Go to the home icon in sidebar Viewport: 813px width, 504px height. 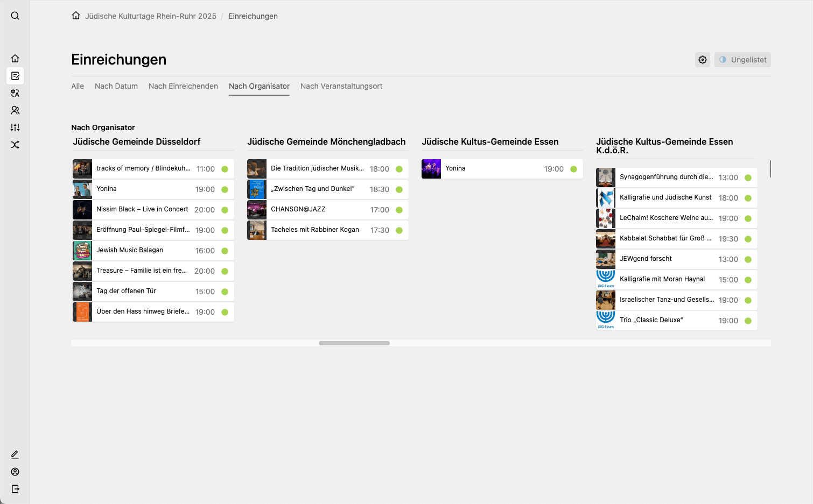point(15,59)
